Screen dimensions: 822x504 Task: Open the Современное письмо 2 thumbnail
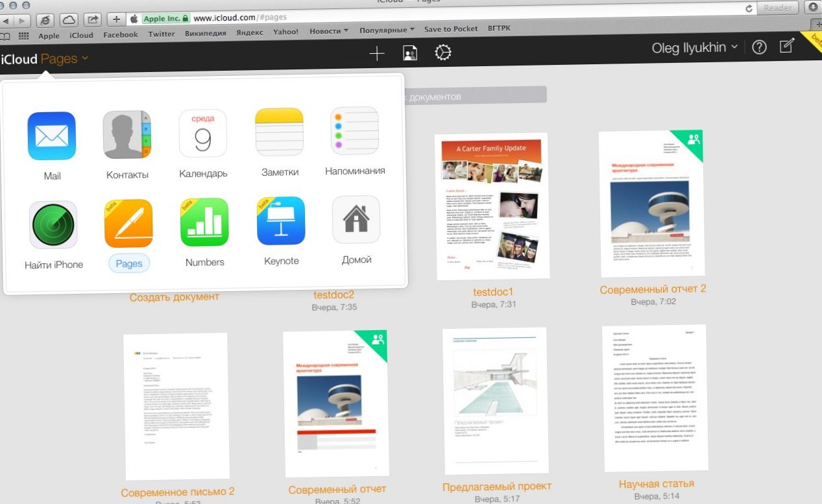(176, 407)
